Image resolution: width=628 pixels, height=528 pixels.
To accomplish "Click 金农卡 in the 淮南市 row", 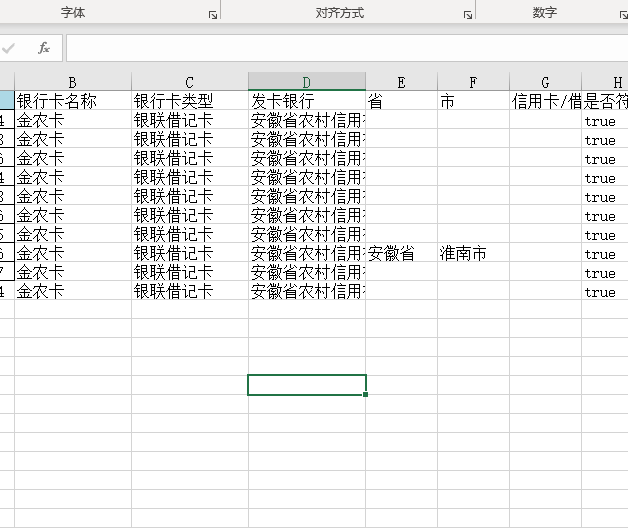I will [73, 253].
